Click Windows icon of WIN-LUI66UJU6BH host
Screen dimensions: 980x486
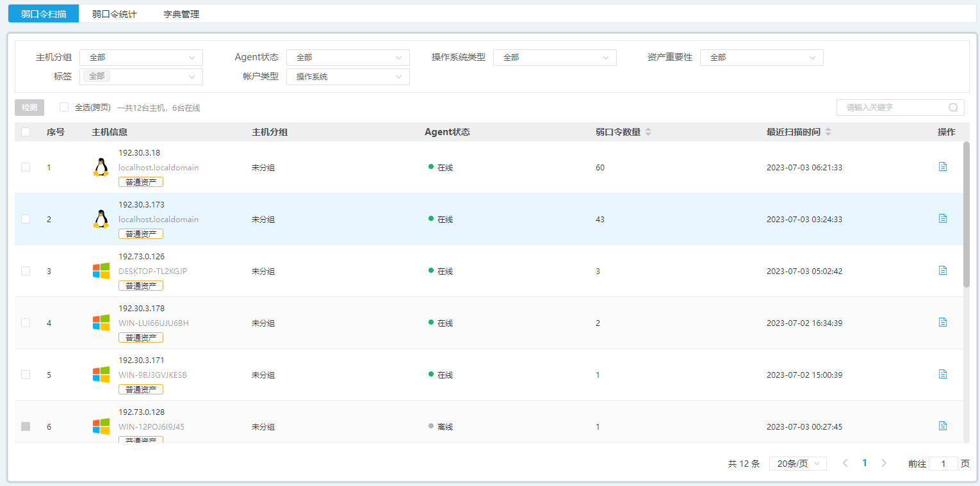pyautogui.click(x=101, y=323)
